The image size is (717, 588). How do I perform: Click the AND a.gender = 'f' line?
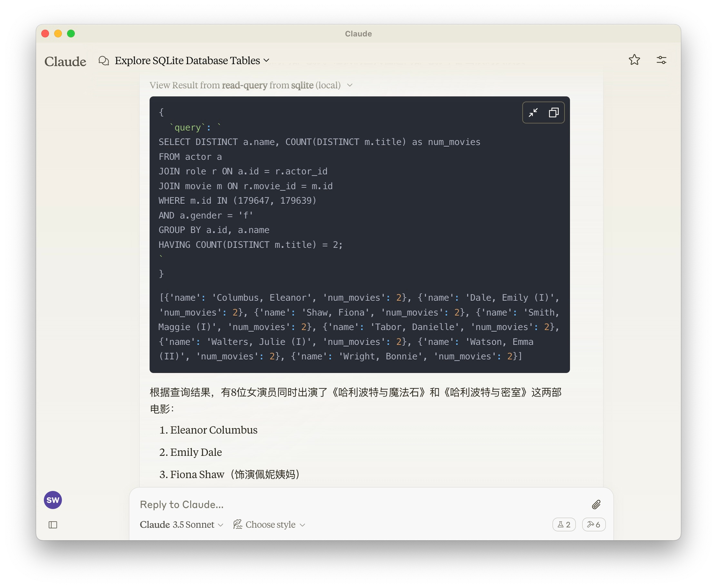(206, 215)
